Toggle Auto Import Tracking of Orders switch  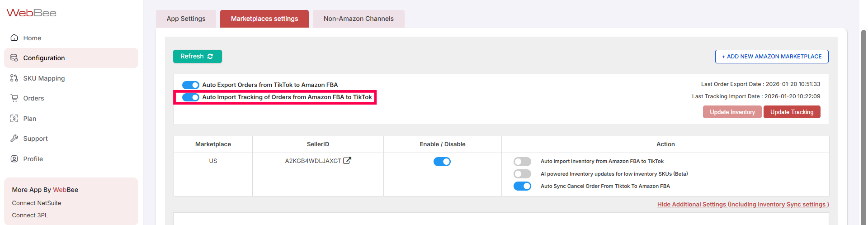[190, 97]
